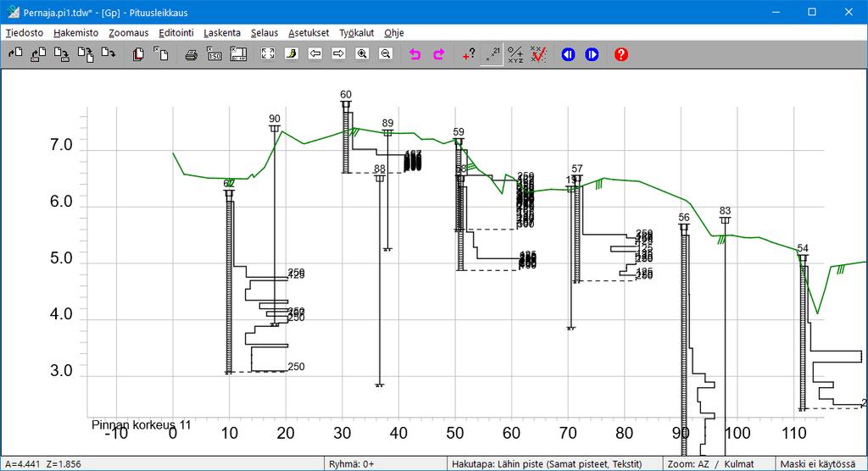Click the magenta redo arrow

439,54
